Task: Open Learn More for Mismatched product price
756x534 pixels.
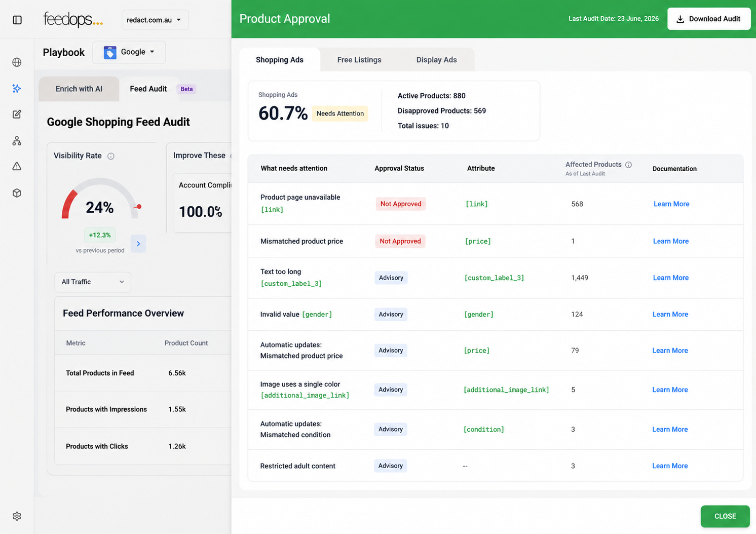Action: click(671, 241)
